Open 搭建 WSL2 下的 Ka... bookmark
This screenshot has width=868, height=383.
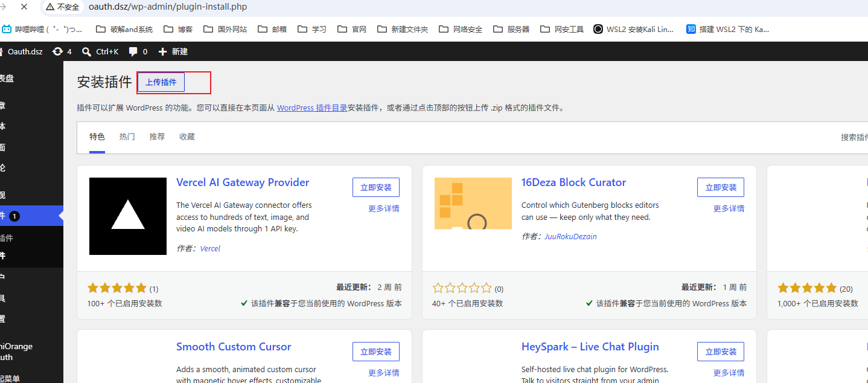(x=727, y=29)
